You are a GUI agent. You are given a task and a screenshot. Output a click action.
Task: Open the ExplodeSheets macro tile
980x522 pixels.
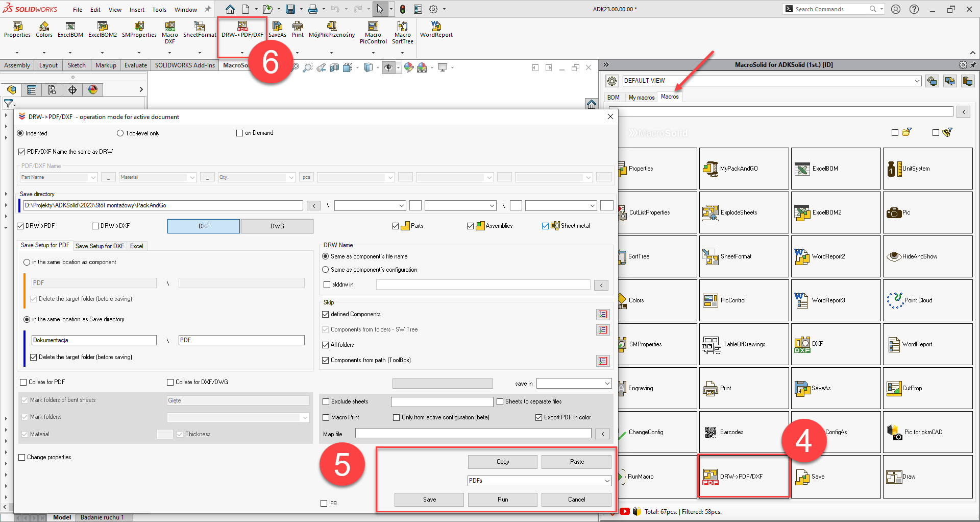click(744, 212)
